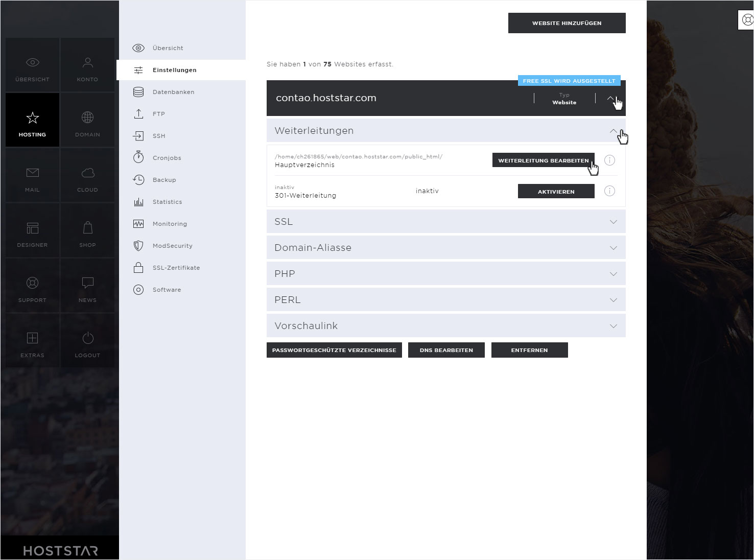Screen dimensions: 754x560
Task: Click the Entfernen button
Action: [x=530, y=350]
